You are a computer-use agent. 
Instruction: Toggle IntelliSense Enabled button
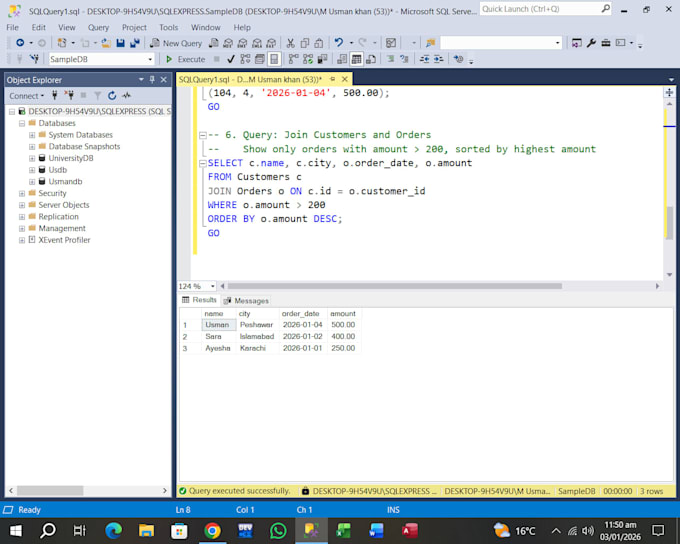tap(274, 59)
